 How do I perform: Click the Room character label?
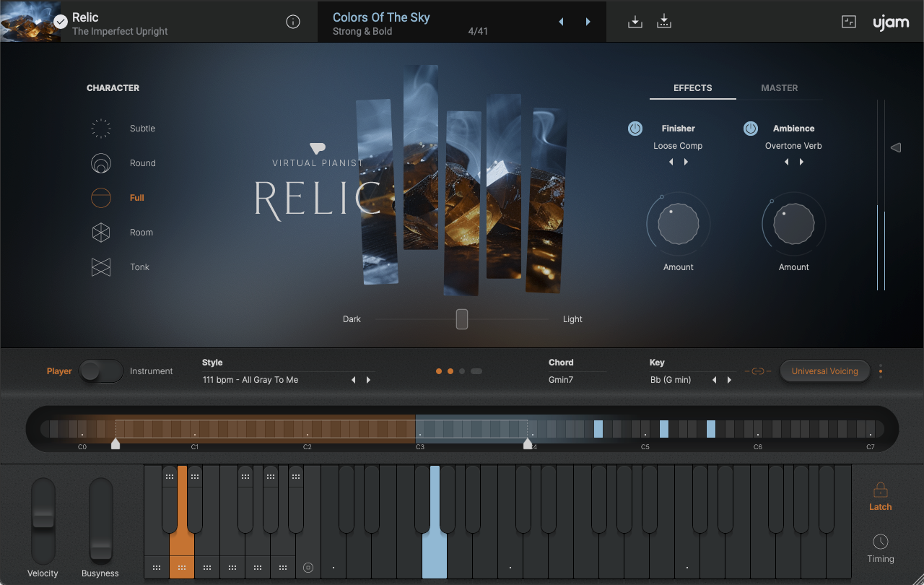(x=141, y=233)
